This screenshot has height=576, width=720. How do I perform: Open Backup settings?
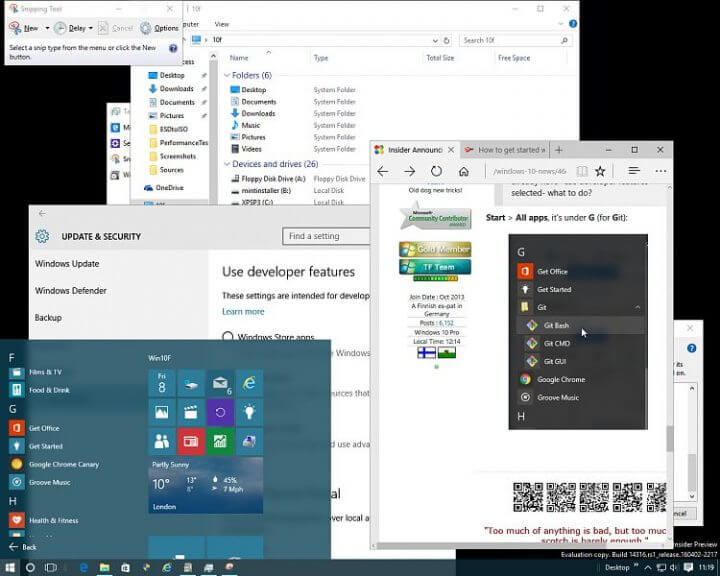point(48,318)
